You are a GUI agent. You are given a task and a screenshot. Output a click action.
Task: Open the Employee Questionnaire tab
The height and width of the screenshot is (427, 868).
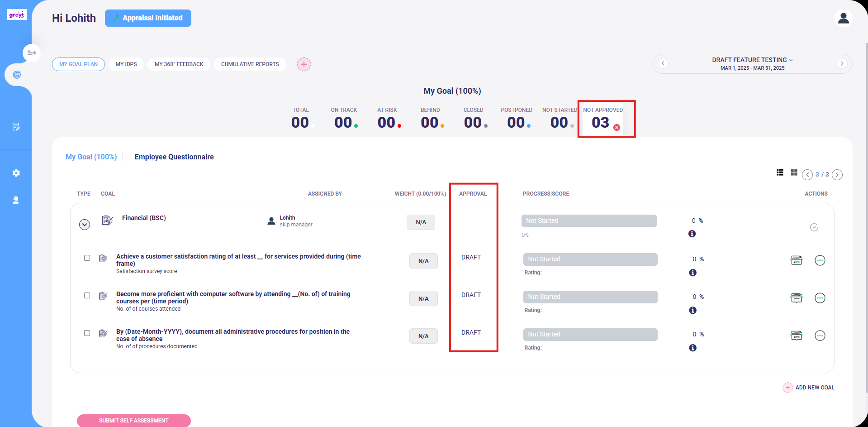[x=174, y=157]
